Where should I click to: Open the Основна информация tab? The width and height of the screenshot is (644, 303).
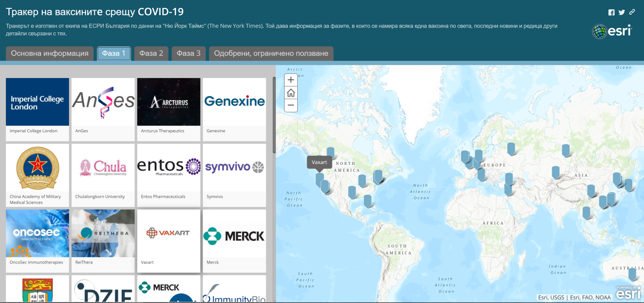(x=49, y=54)
